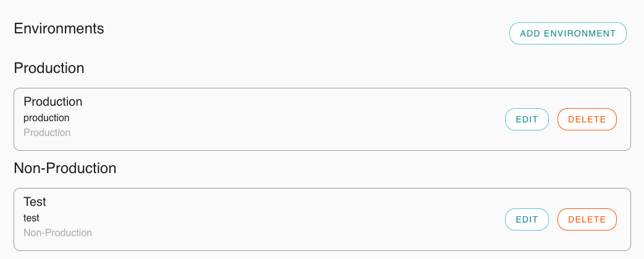Viewport: 644px width, 259px height.
Task: Open Edit for the Test environment
Action: pyautogui.click(x=527, y=219)
